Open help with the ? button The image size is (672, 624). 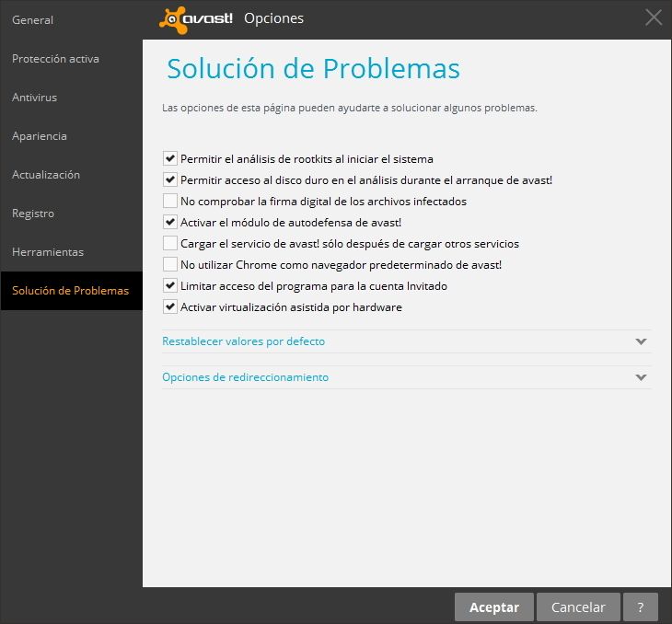[x=641, y=607]
